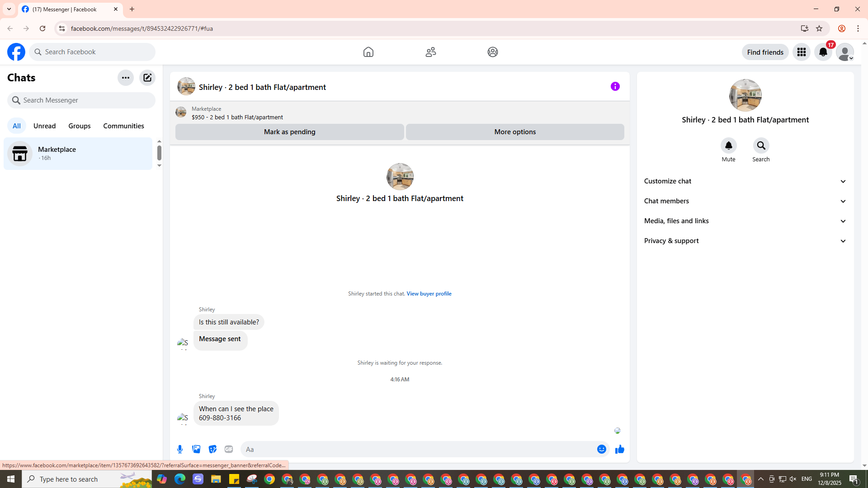Expand Privacy & support section
The image size is (868, 488).
point(745,241)
